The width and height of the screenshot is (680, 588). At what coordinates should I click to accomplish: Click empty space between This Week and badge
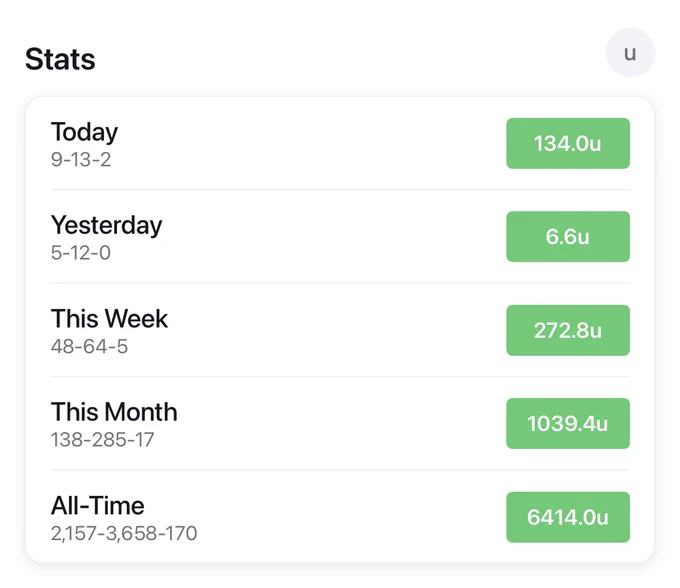pyautogui.click(x=338, y=330)
